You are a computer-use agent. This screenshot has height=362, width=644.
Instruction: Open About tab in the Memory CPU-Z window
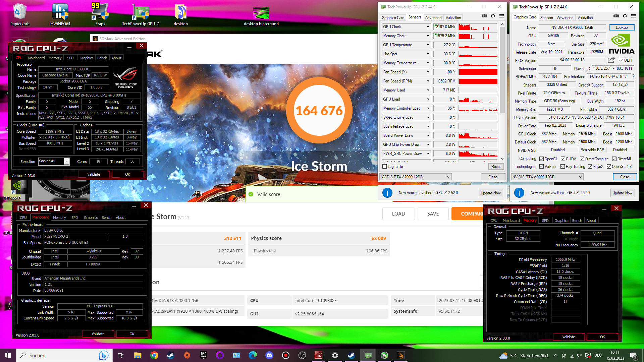tap(591, 221)
